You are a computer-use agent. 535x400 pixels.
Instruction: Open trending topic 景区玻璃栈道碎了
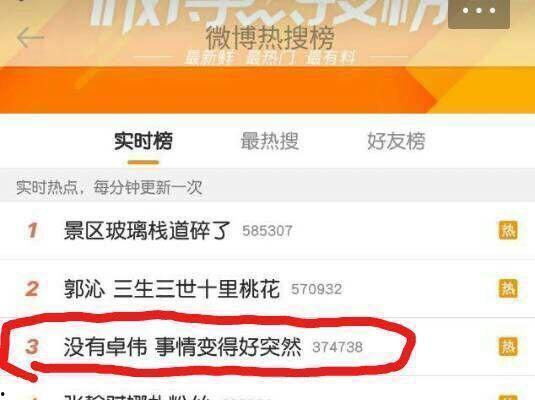(147, 230)
